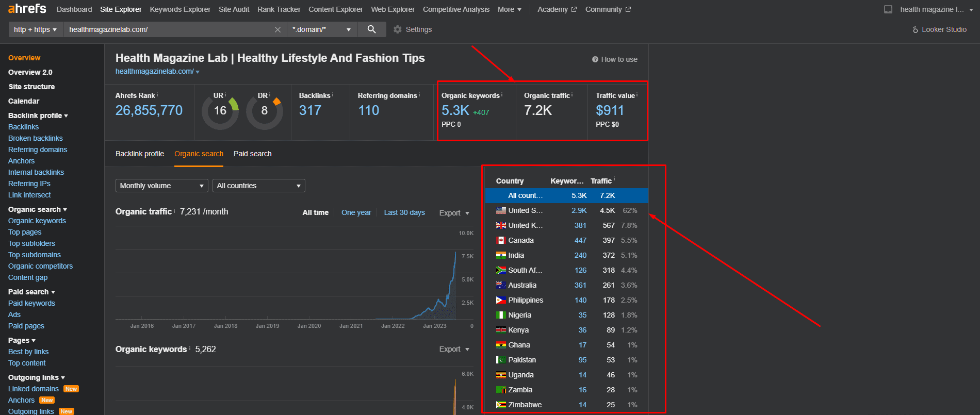Screen dimensions: 980x415
Task: Click the Uganda flag icon
Action: 501,375
